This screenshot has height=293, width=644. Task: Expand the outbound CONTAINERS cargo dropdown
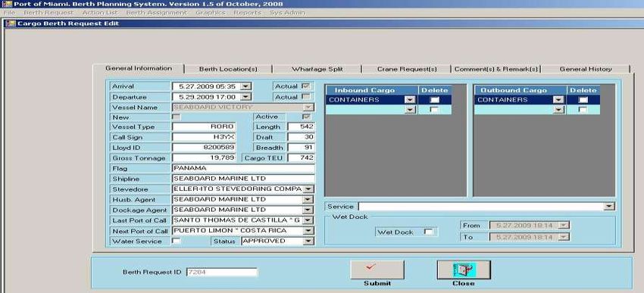558,100
